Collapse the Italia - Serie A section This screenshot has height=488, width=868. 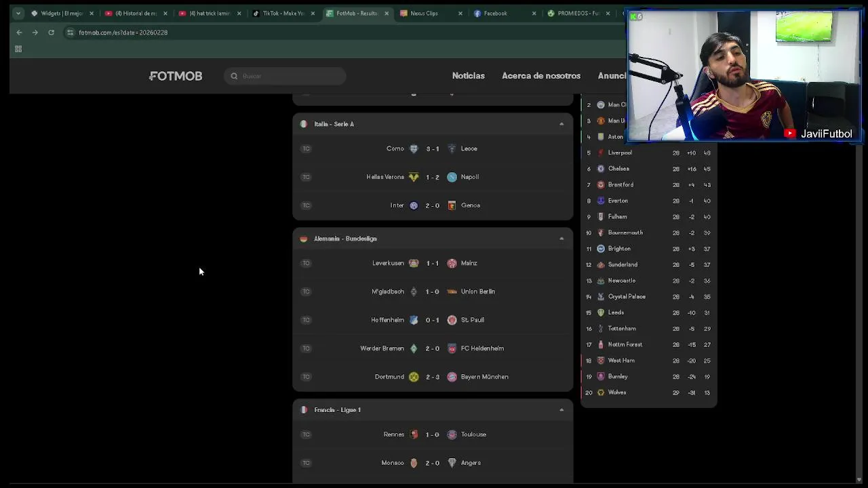coord(561,124)
